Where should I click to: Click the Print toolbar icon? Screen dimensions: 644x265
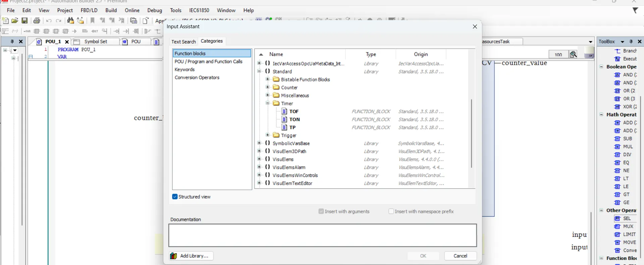[37, 20]
